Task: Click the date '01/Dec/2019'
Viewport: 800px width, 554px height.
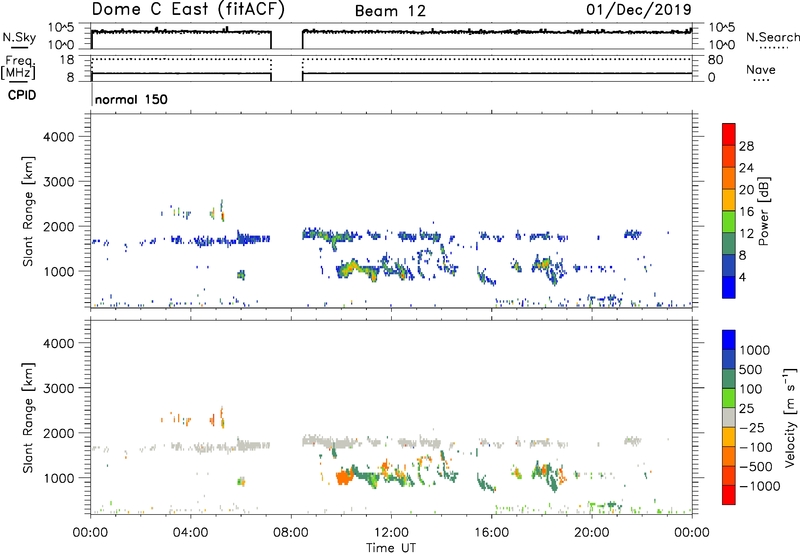Action: click(x=639, y=9)
